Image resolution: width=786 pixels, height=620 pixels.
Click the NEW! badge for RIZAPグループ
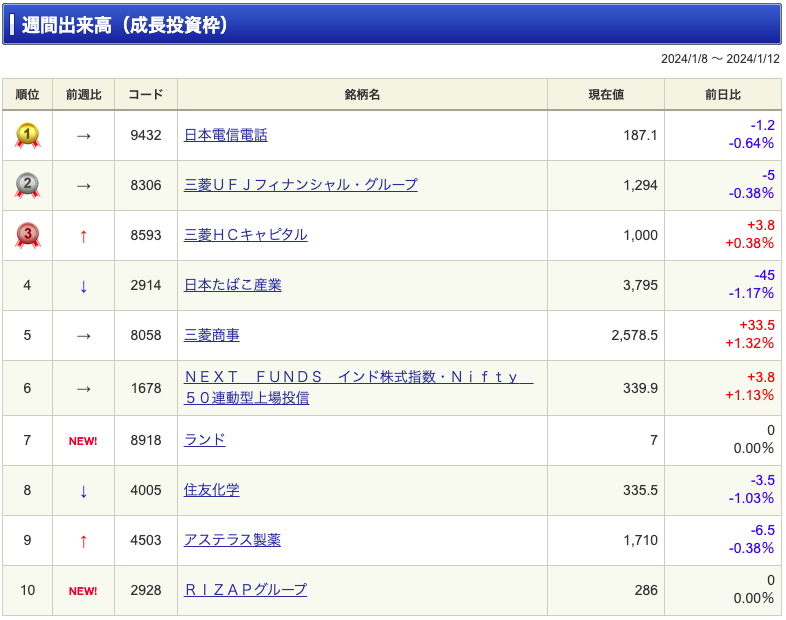tap(83, 591)
